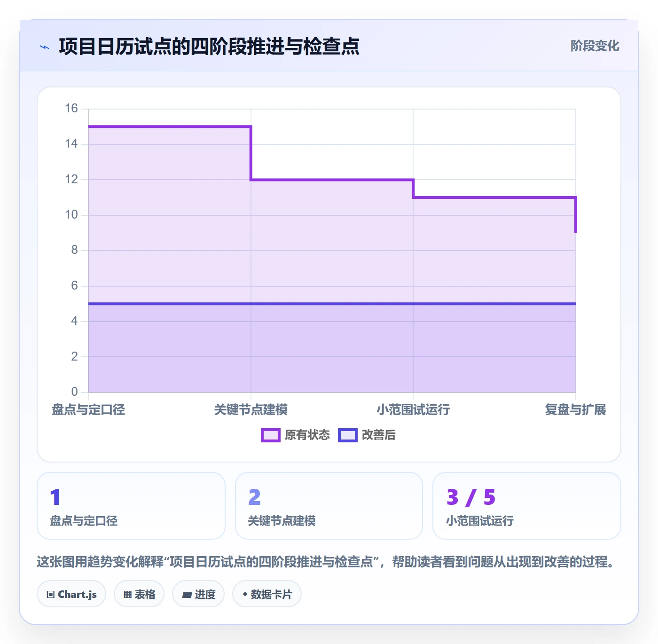Select the 3 / 5 小范围试运行 card
Screen dimensions: 658x644
[x=527, y=506]
